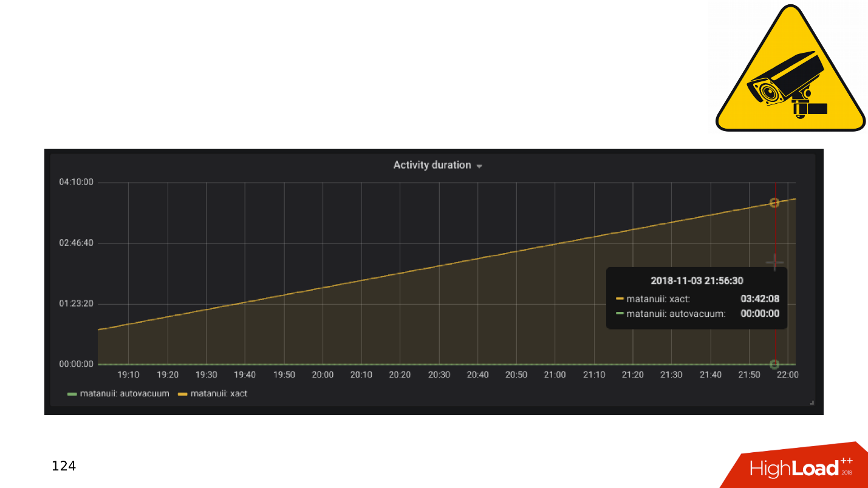The height and width of the screenshot is (488, 868).
Task: Click the 20:20 time axis label
Action: (x=400, y=374)
